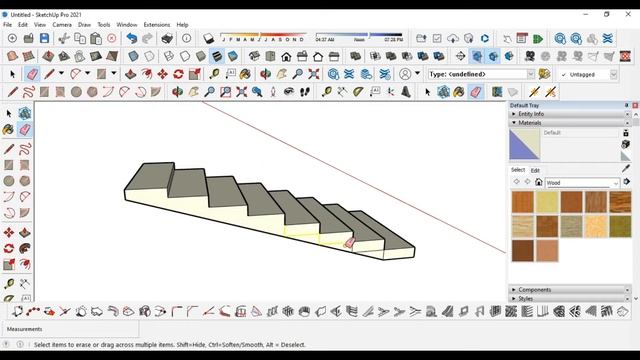640x360 pixels.
Task: Click the current material preview thumbnail
Action: point(524,144)
